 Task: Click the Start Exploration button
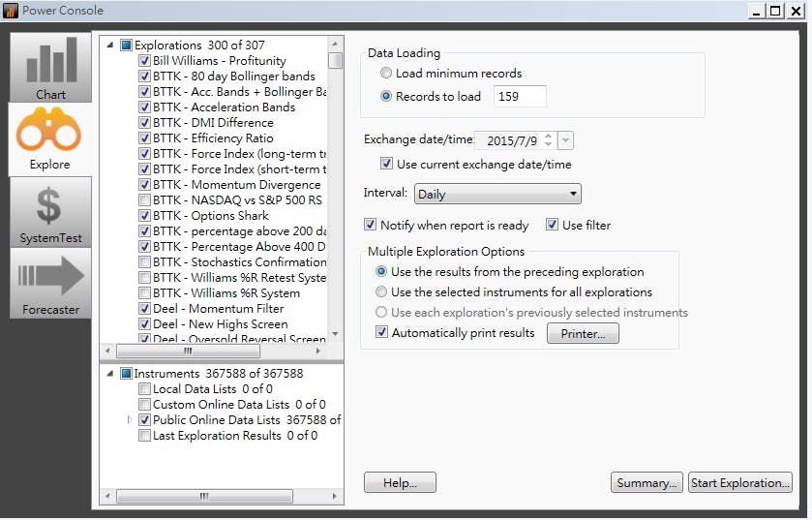740,483
